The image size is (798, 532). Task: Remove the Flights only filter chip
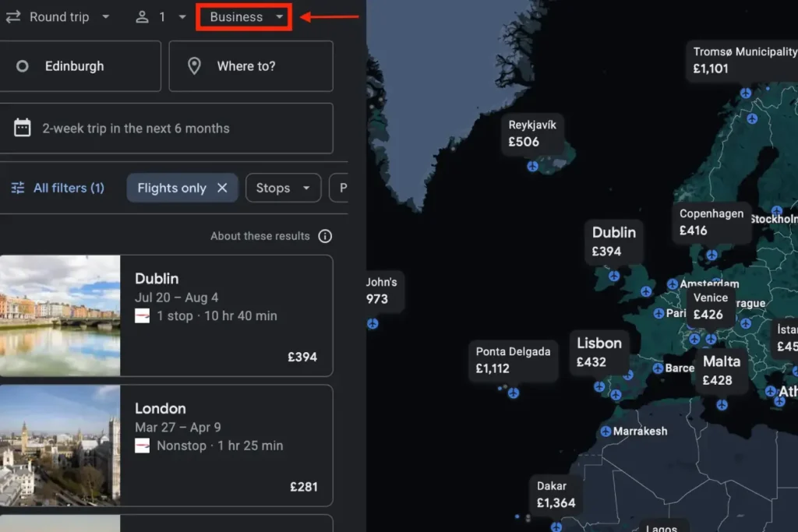222,188
